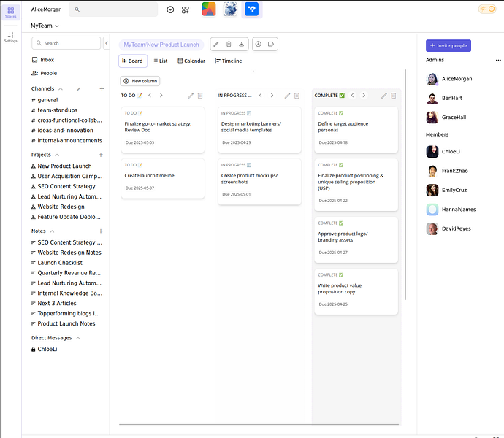Screen dimensions: 504x438
Task: Edit the New Product Launch project with pencil icon
Action: point(216,44)
